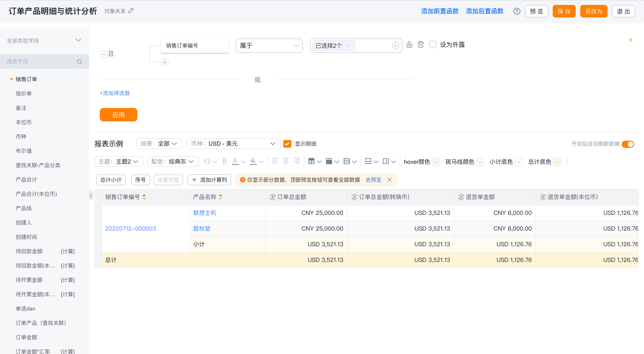Click the search magnifier in field search
This screenshot has height=354, width=644.
pyautogui.click(x=79, y=62)
